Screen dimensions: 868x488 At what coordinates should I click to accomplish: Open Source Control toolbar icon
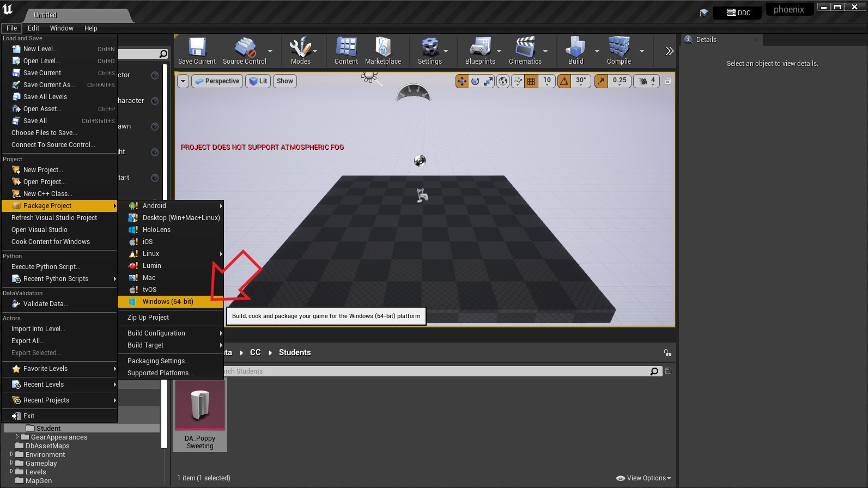pos(245,51)
